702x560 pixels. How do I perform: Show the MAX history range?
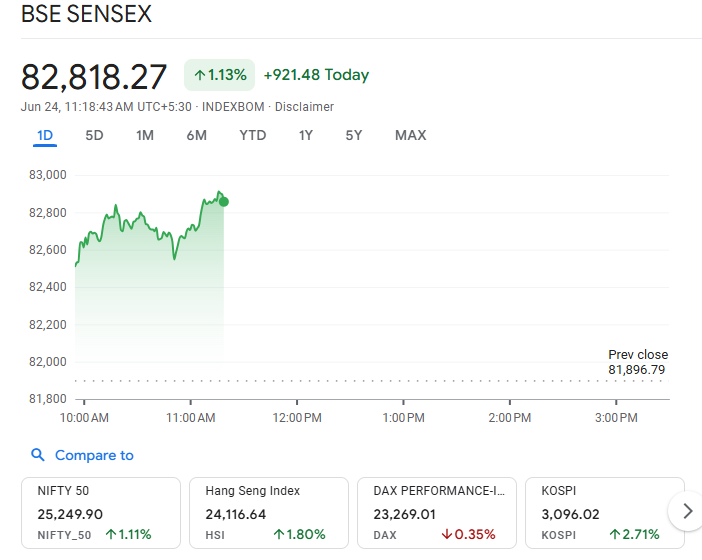coord(411,135)
